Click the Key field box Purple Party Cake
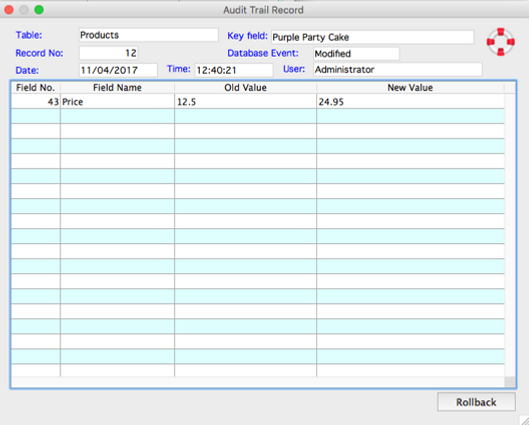Image resolution: width=529 pixels, height=425 pixels. coord(372,37)
